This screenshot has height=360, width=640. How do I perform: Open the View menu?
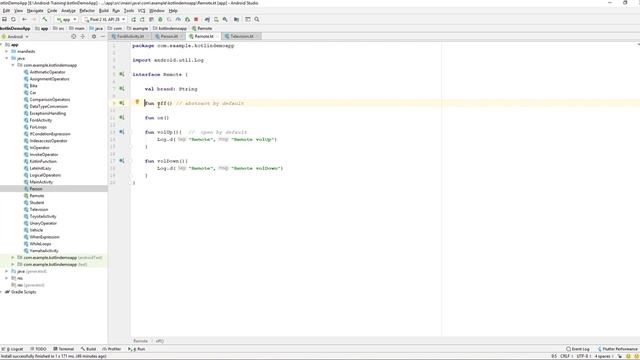(19, 11)
